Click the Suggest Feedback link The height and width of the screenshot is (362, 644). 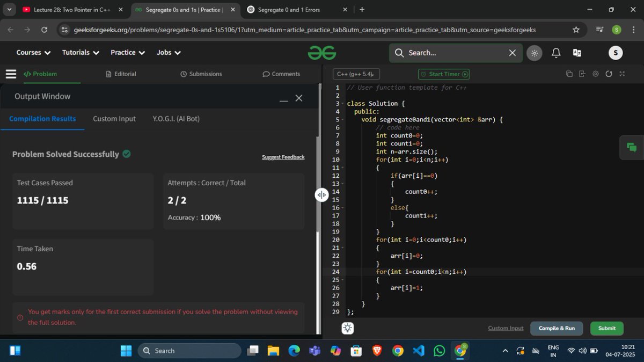pos(283,157)
